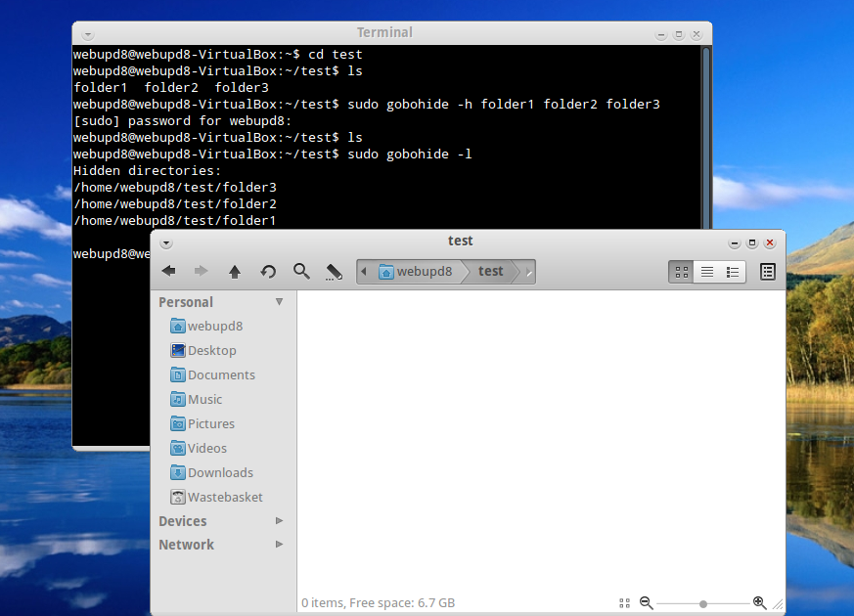Switch to compact view mode
Screen dimensions: 854x616
(733, 272)
